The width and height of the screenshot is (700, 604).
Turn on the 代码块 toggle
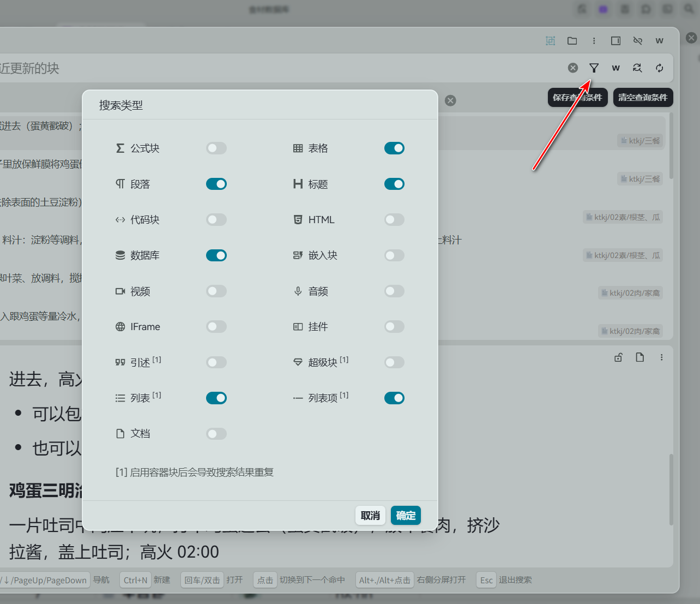[216, 220]
